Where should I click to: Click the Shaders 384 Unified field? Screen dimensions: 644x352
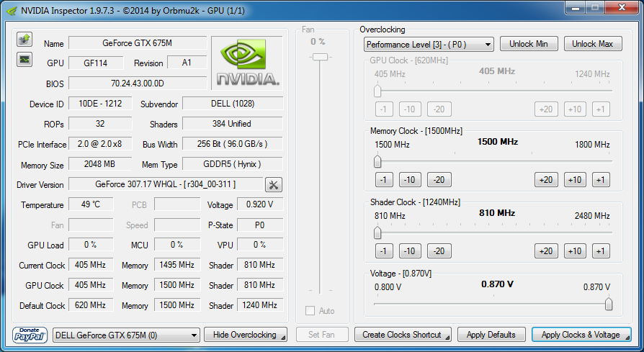pyautogui.click(x=233, y=124)
